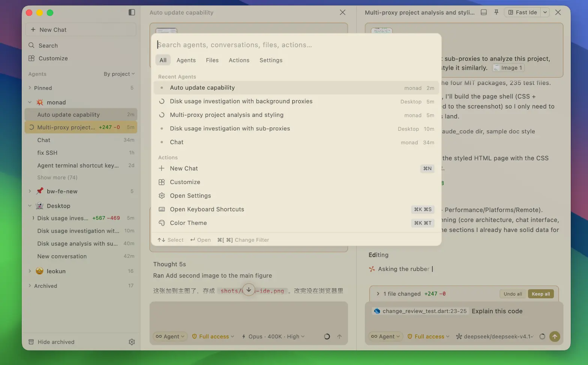
Task: Click the Search magnifier in sidebar
Action: (31, 45)
